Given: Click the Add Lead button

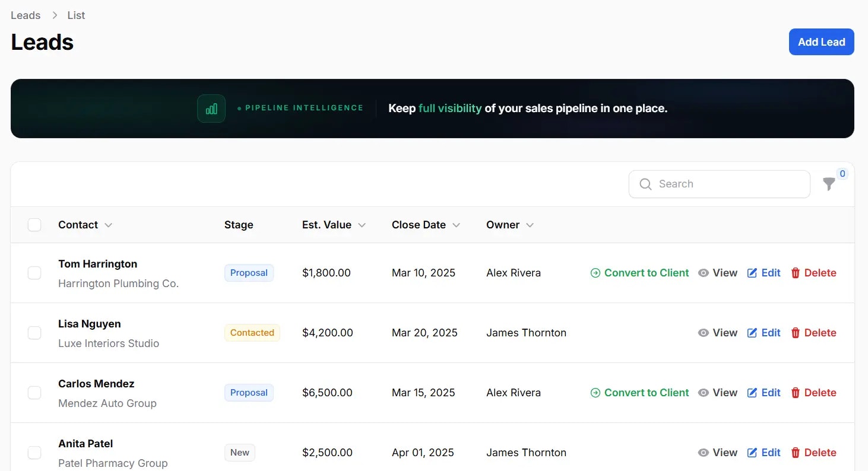Looking at the screenshot, I should (821, 42).
